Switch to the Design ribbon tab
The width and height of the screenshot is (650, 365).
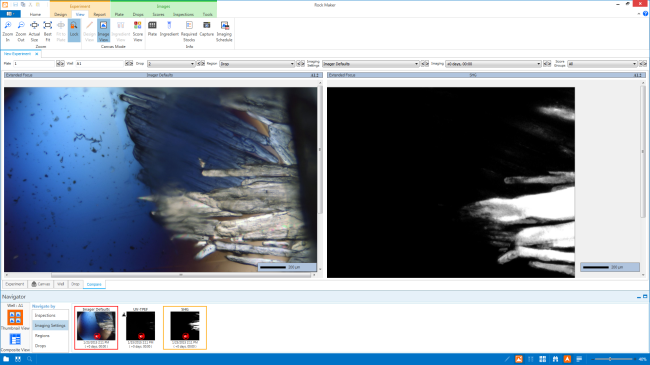pyautogui.click(x=61, y=15)
